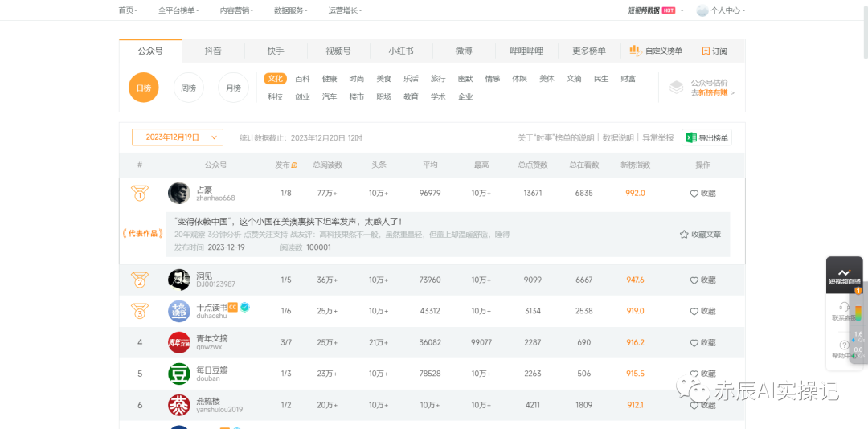
Task: Click the orange tag icon beside 十点读书
Action: [233, 307]
